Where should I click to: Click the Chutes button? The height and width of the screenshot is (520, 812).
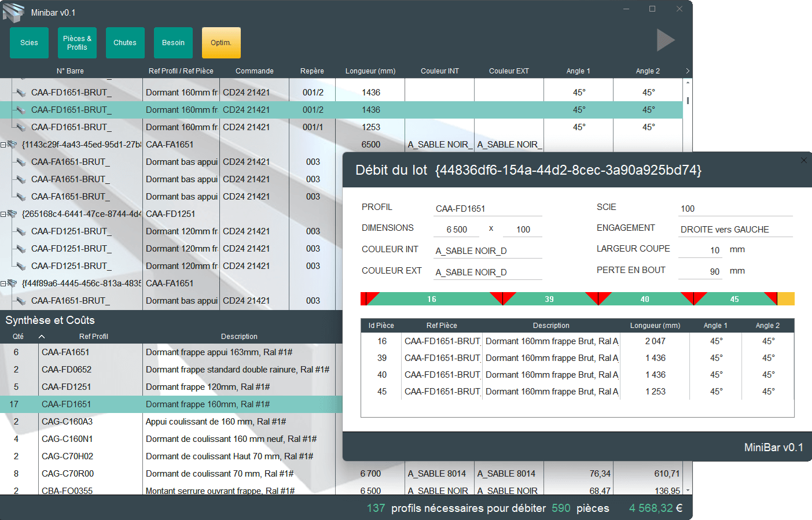point(125,43)
